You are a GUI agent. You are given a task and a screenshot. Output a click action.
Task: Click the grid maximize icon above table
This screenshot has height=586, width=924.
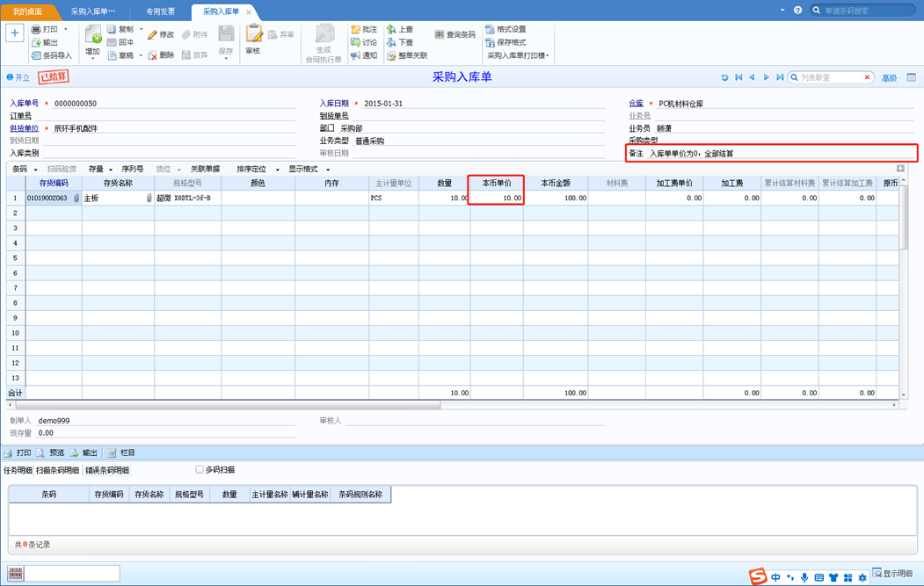[900, 169]
